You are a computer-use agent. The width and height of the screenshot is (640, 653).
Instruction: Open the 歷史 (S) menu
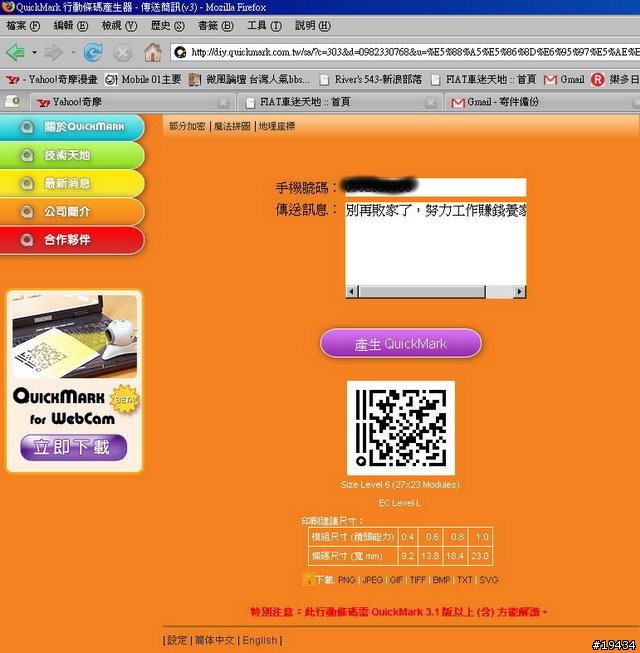167,26
